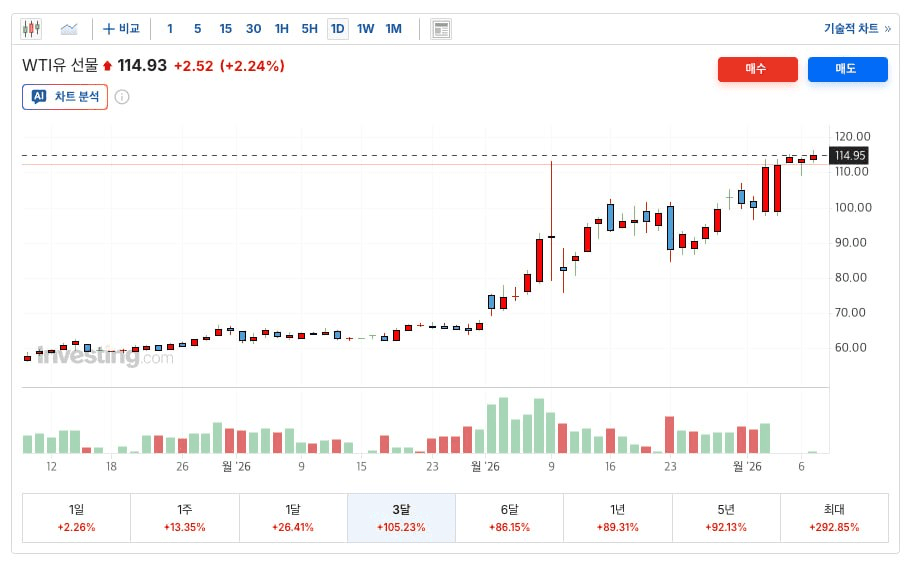Switch interval to 5H

click(x=309, y=29)
